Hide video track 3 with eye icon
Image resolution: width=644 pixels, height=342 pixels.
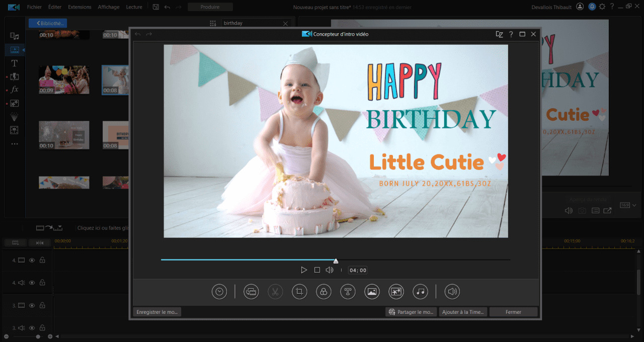32,305
